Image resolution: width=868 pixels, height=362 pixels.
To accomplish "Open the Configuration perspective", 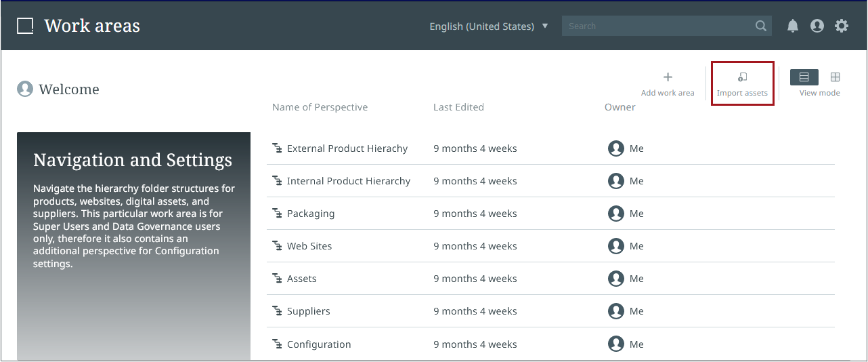I will tap(319, 344).
